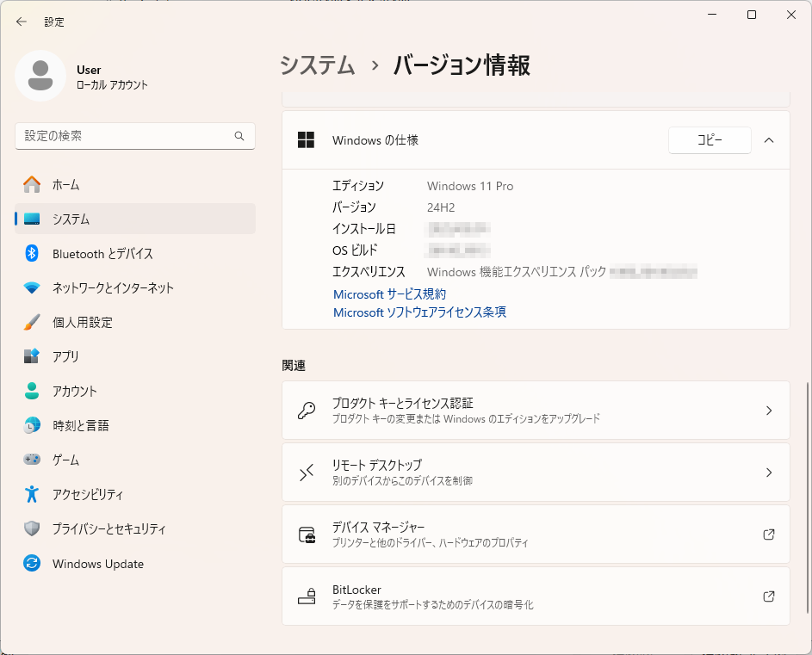Screen dimensions: 812x655
Task: Open Microsoft ソフトウェアライセンス条項 link
Action: (x=419, y=312)
